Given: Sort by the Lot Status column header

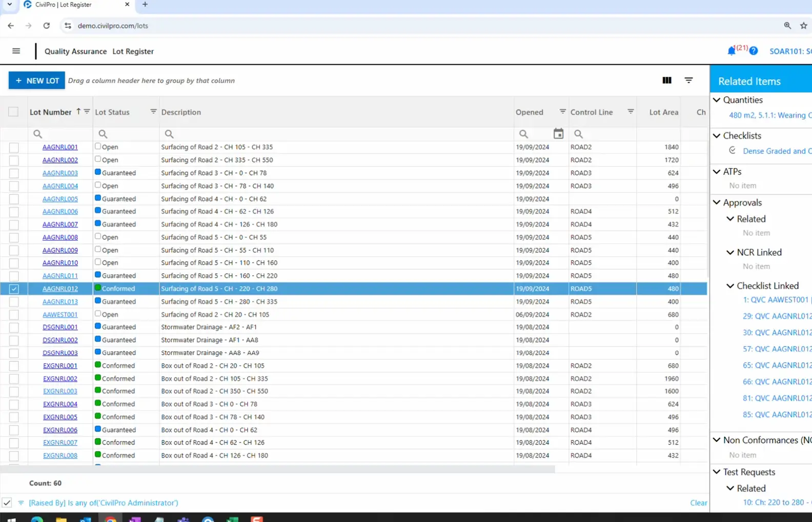Looking at the screenshot, I should point(112,112).
